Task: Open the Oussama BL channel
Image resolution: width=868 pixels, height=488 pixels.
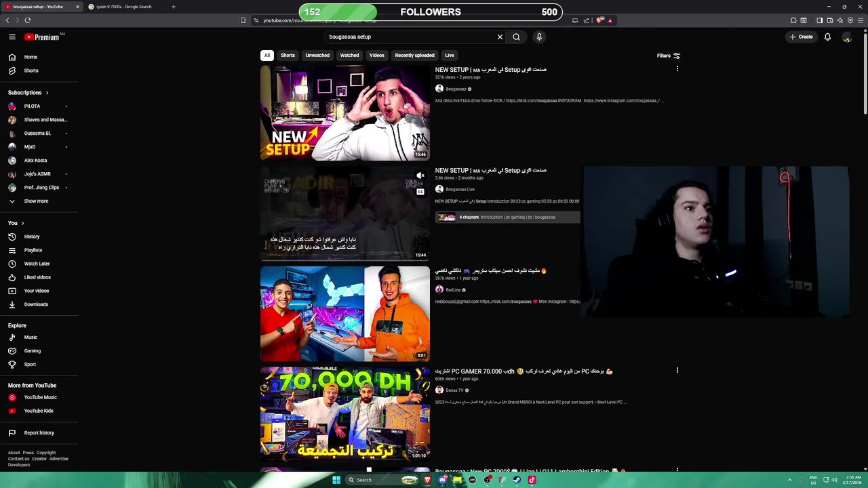Action: pos(39,134)
